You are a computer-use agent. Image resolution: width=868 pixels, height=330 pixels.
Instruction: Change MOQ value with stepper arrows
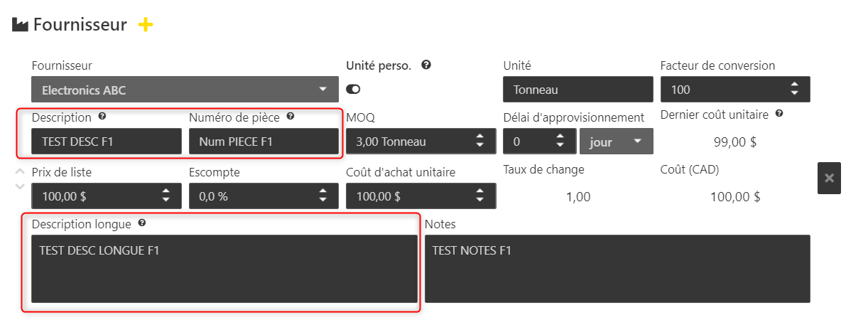479,141
